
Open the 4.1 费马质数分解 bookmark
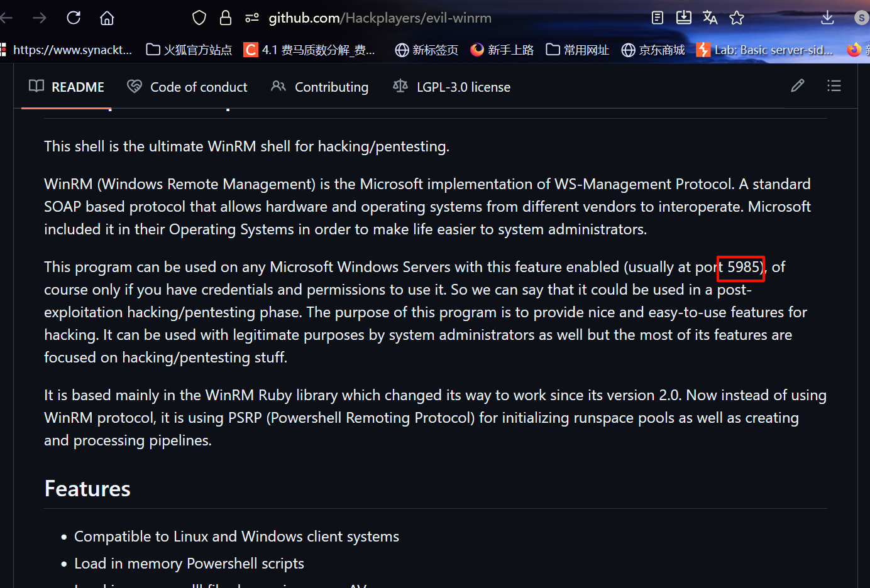click(x=309, y=50)
